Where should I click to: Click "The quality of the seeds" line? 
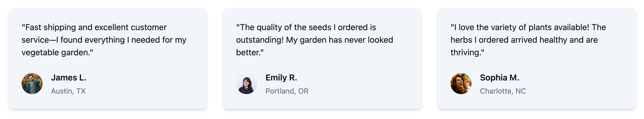tap(306, 27)
